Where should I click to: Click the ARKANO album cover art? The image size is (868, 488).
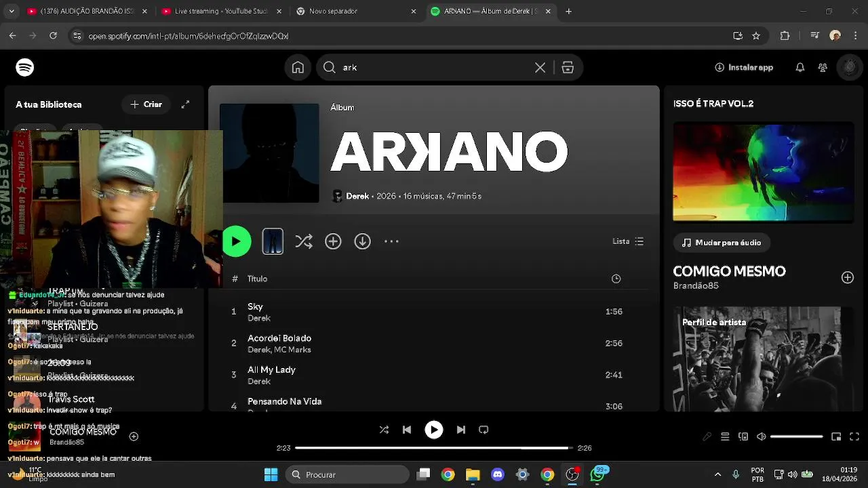click(269, 153)
